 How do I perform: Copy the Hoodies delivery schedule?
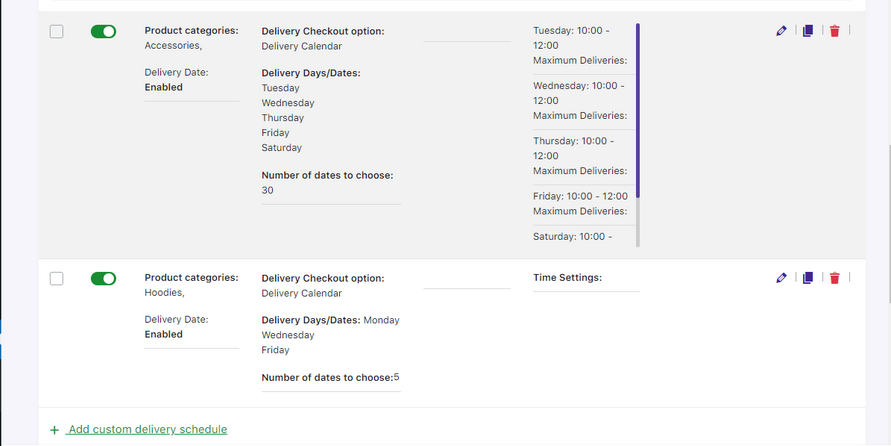coord(807,278)
